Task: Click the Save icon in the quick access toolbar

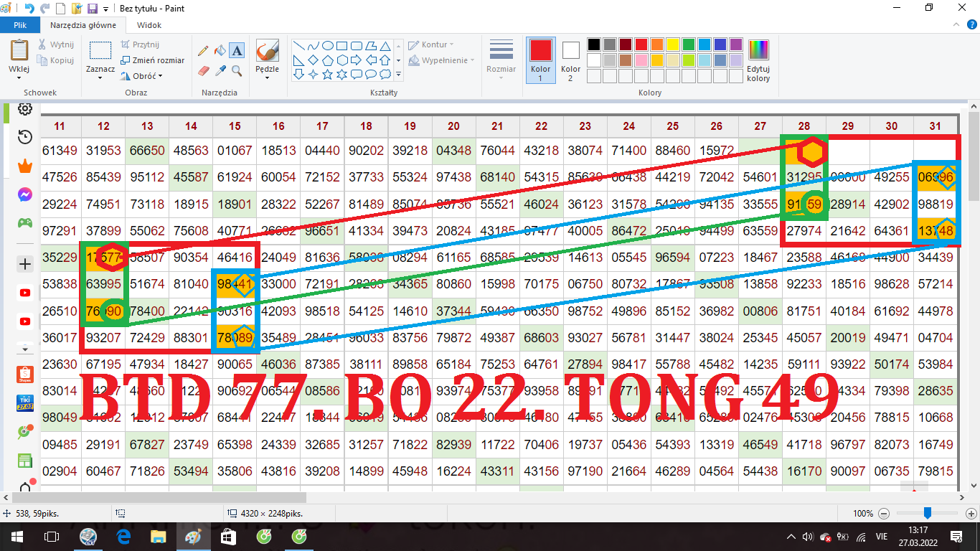Action: (x=92, y=9)
